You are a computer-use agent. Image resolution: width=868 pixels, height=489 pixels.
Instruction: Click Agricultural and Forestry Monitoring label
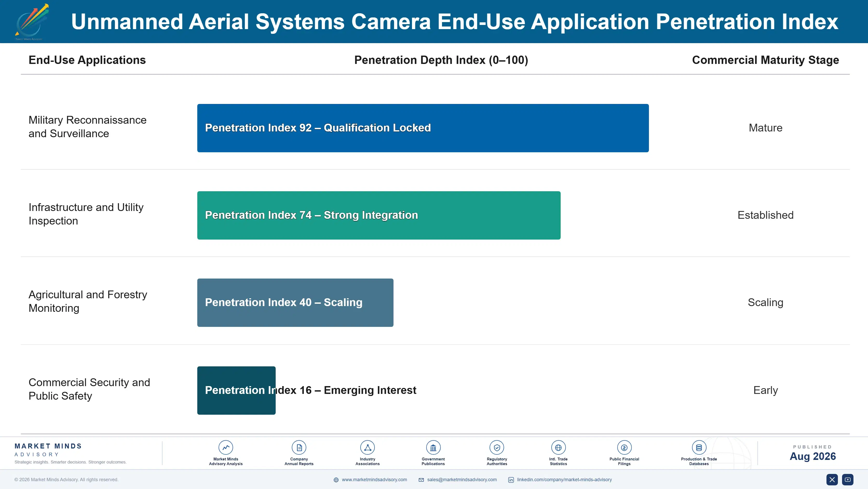coord(88,301)
